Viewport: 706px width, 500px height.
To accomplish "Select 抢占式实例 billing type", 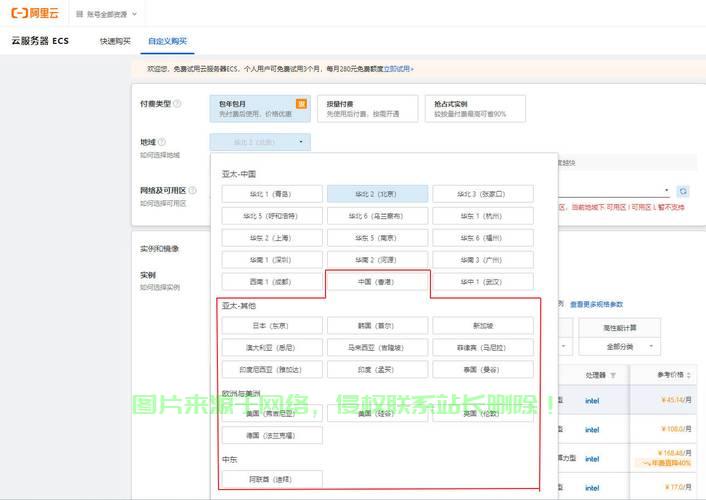I will coord(475,109).
